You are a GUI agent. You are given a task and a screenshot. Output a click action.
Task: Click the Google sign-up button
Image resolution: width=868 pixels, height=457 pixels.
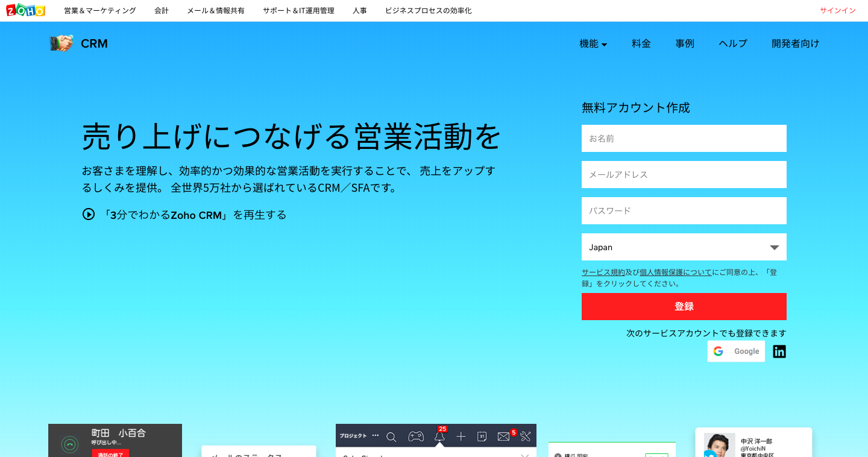[736, 351]
